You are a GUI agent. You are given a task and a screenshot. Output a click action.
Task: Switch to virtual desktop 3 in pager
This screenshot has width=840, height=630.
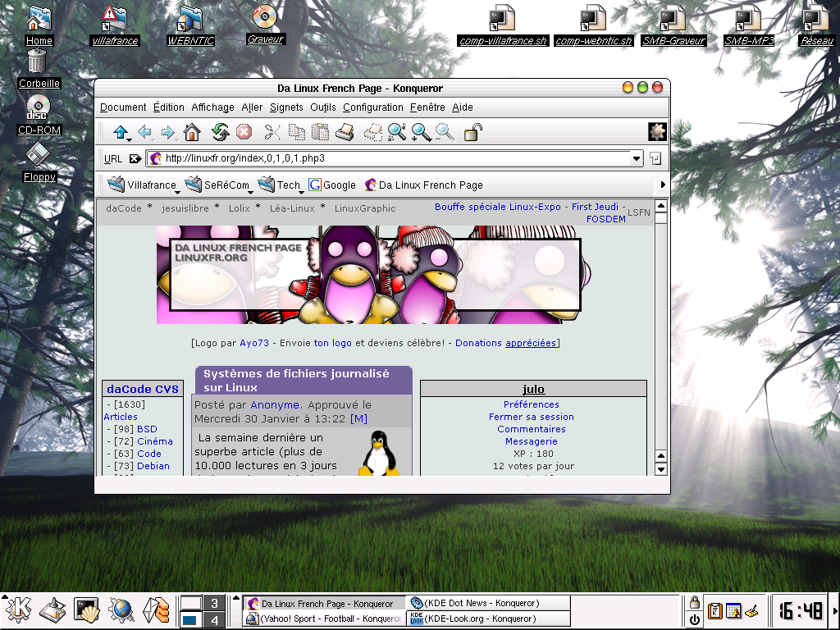[215, 603]
